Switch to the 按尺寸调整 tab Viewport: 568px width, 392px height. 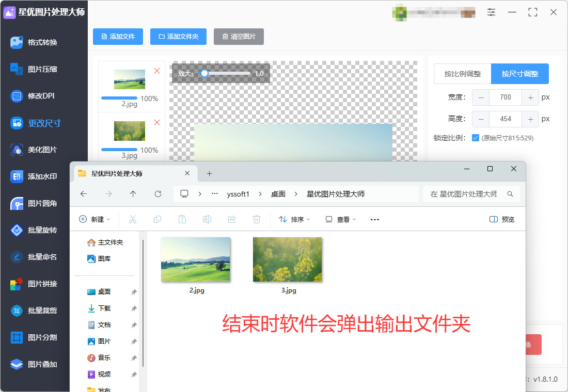click(520, 74)
